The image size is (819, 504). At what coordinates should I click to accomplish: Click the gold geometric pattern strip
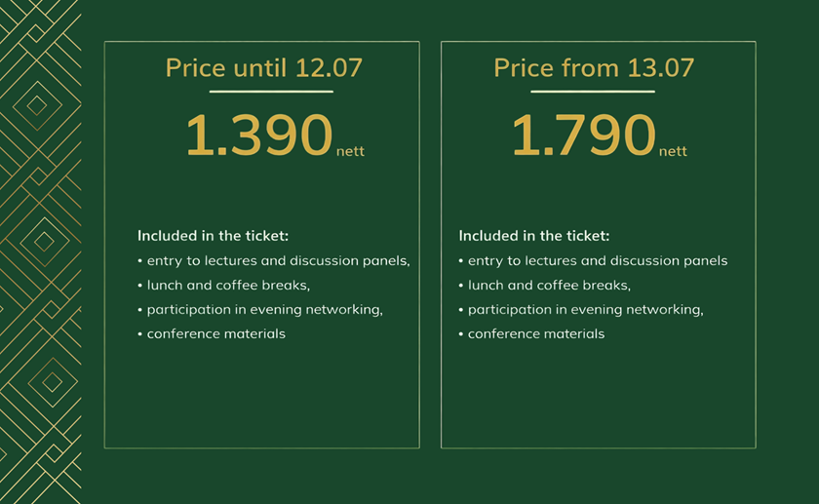click(x=40, y=252)
